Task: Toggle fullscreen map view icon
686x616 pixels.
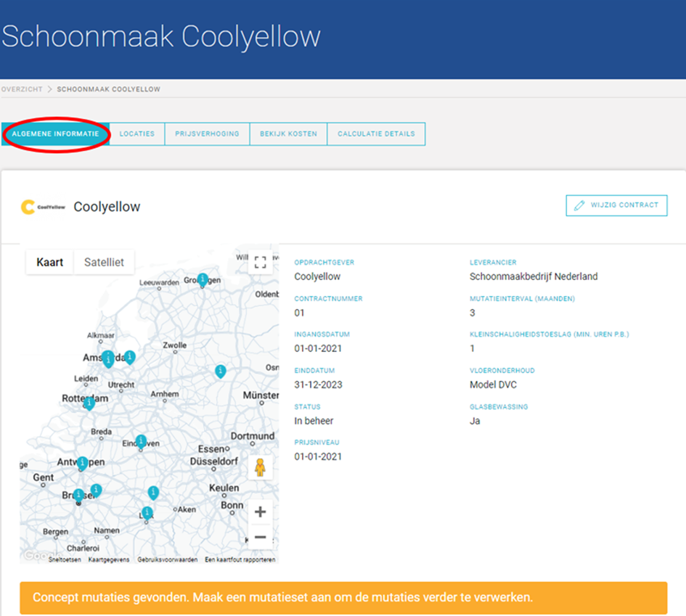Action: pos(261,262)
